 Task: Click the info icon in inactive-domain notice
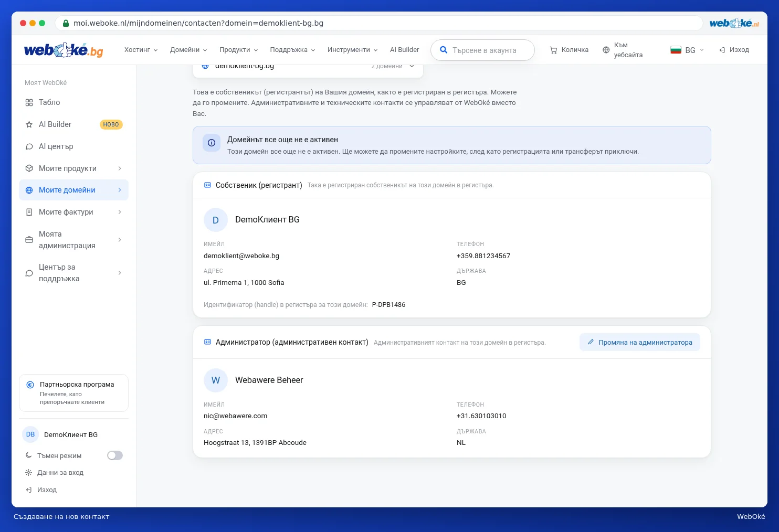[x=212, y=143]
